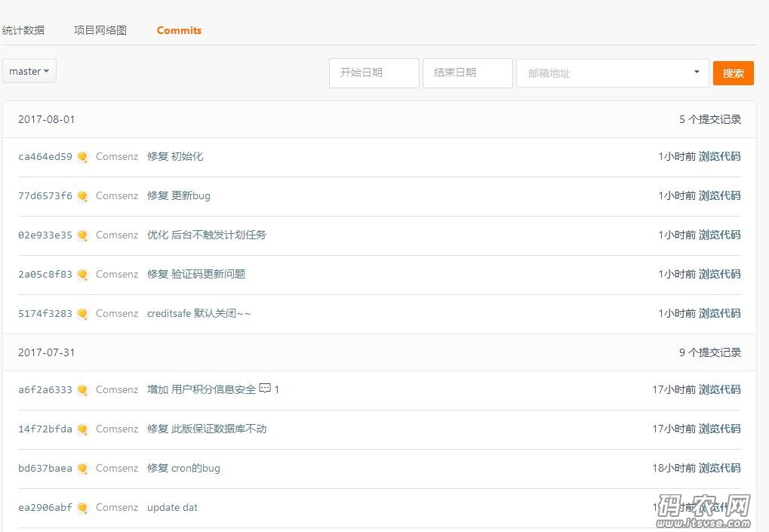This screenshot has height=532, width=769.
Task: Click avatar icon beside commit 2a05c8f83
Action: pyautogui.click(x=82, y=275)
